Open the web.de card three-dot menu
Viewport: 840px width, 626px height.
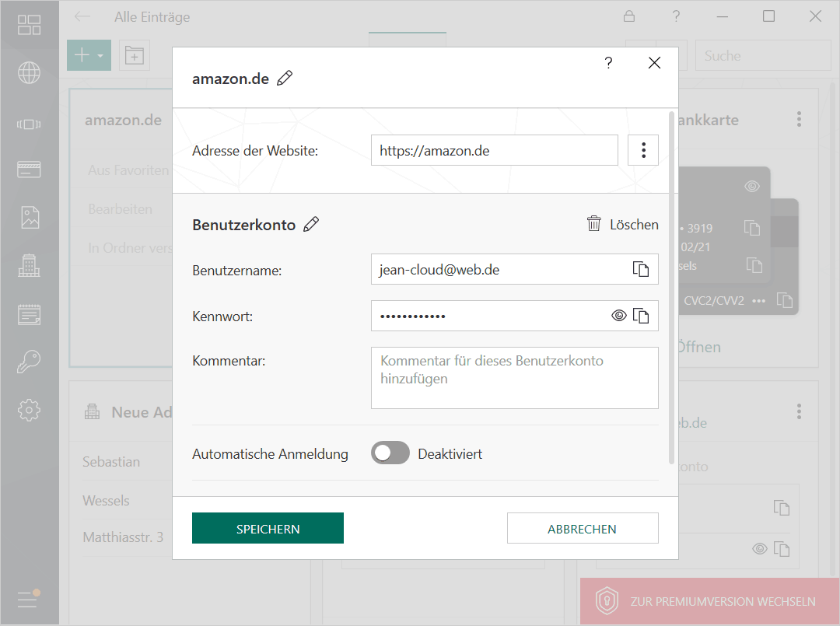[x=799, y=411]
